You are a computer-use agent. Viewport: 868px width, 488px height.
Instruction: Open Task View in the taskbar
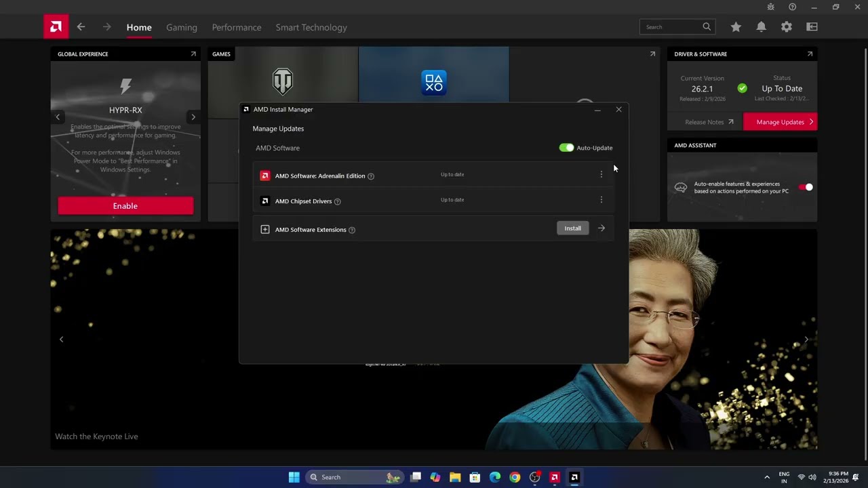[x=416, y=477]
